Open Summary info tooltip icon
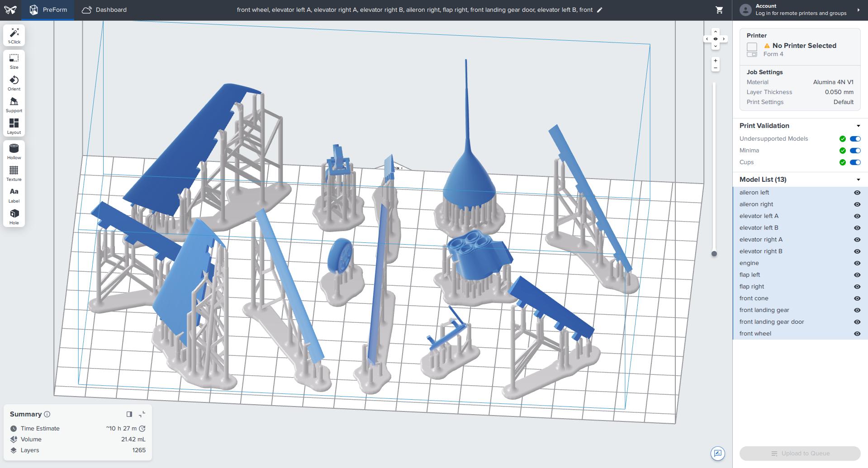 [47, 414]
